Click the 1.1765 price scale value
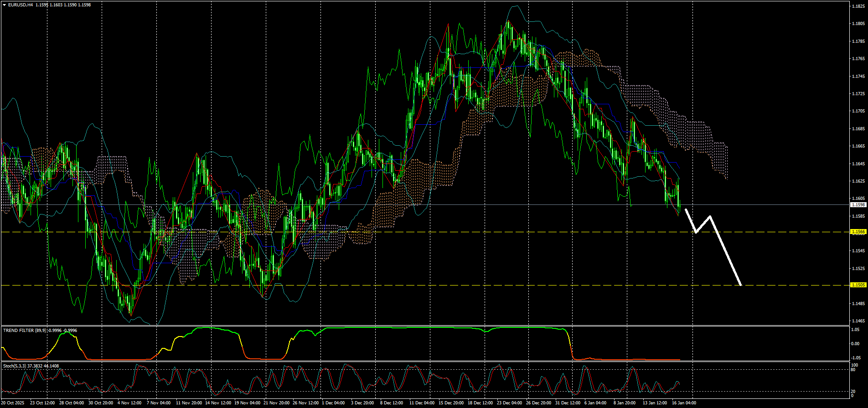This screenshot has width=868, height=408. point(858,59)
